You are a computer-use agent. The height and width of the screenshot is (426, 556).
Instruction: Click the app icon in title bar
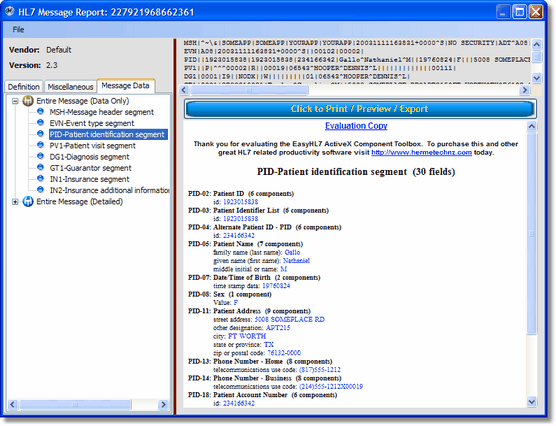(x=10, y=12)
